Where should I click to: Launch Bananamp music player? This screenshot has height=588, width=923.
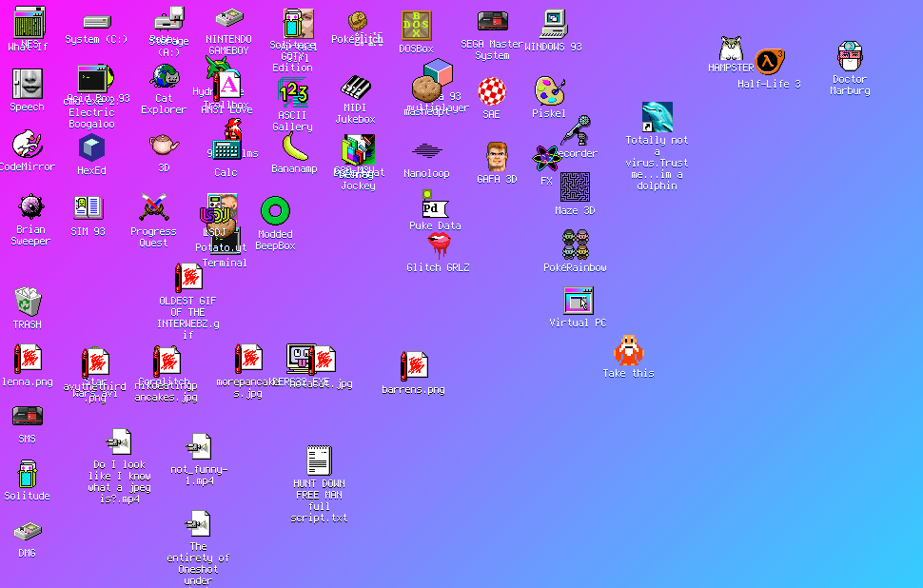[x=291, y=150]
